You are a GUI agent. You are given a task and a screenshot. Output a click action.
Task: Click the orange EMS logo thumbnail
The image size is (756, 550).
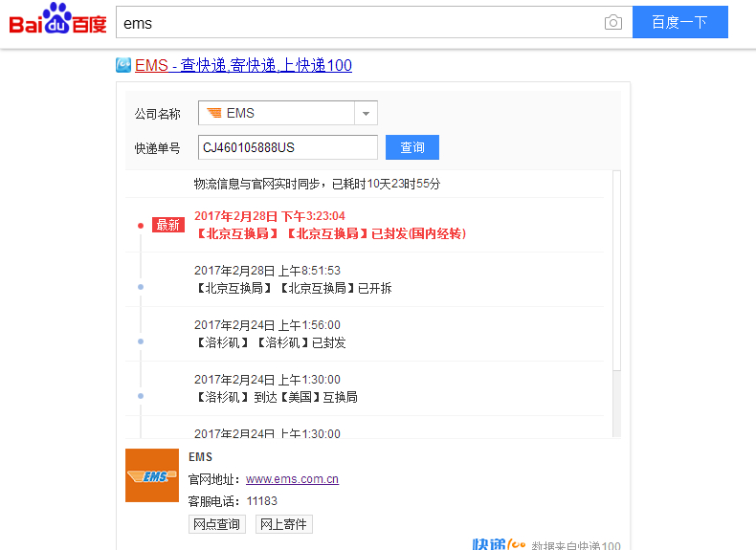152,475
